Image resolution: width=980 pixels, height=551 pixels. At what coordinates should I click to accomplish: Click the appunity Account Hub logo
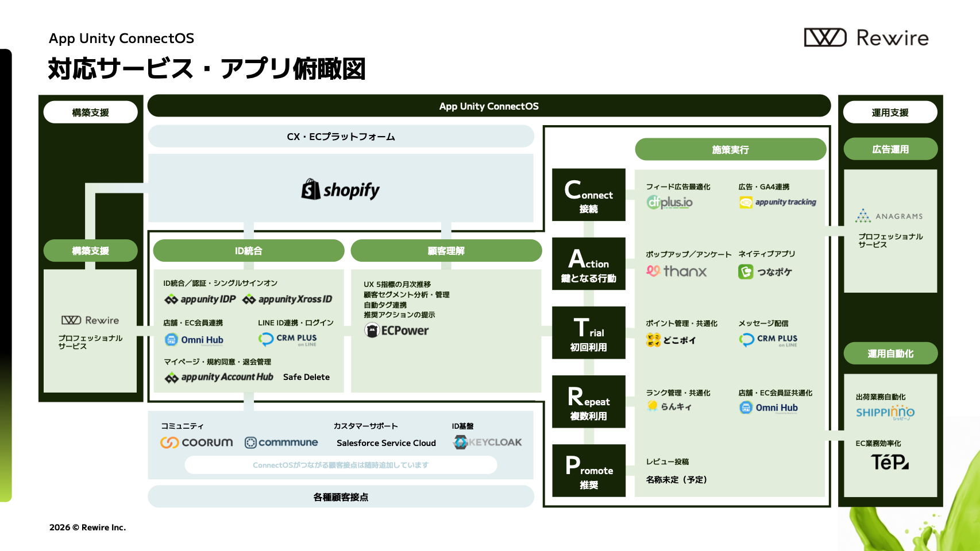click(219, 377)
